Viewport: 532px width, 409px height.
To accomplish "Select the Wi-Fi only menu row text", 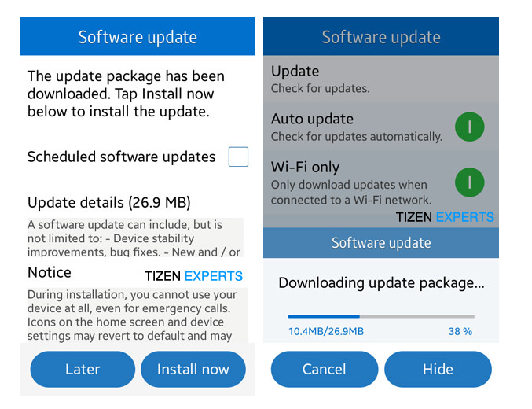I will coord(351,183).
